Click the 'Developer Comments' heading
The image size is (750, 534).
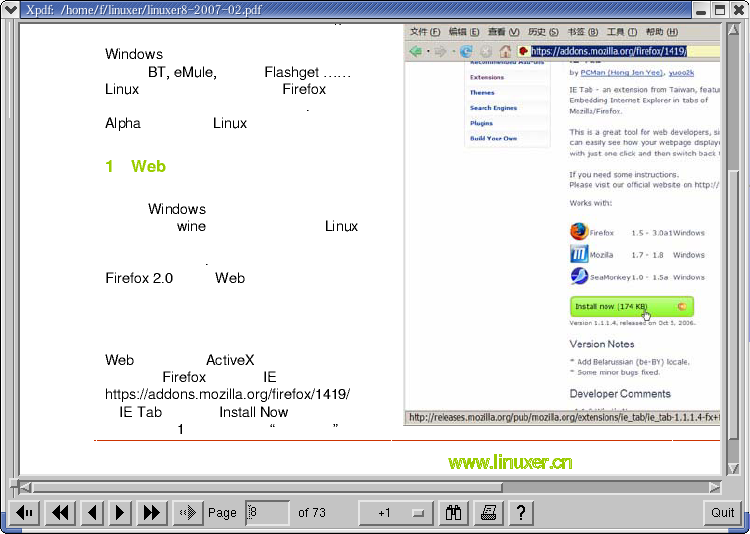coord(620,394)
